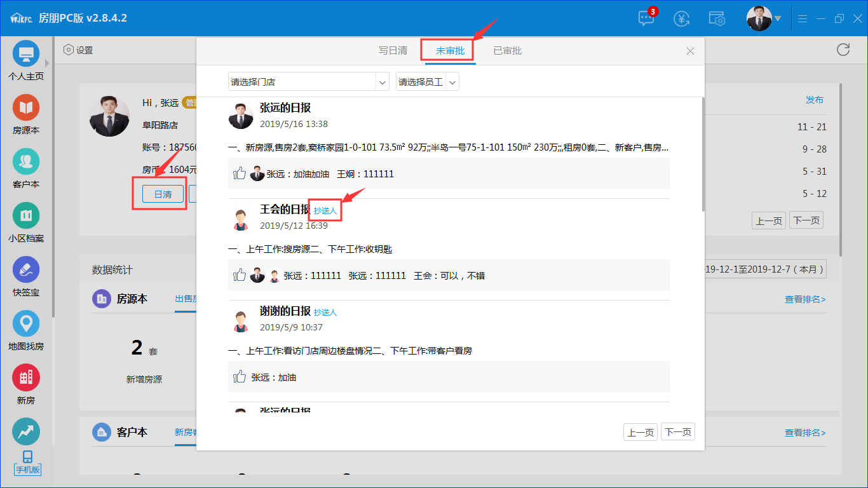868x488 pixels.
Task: Open 查看排名 link in 房源本 section
Action: pos(805,299)
